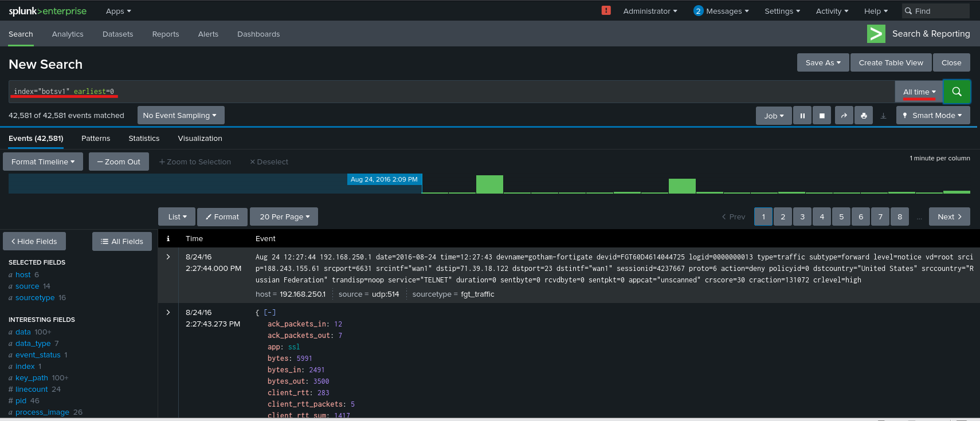This screenshot has width=980, height=421.
Task: Run search with green magnifier button
Action: (x=957, y=92)
